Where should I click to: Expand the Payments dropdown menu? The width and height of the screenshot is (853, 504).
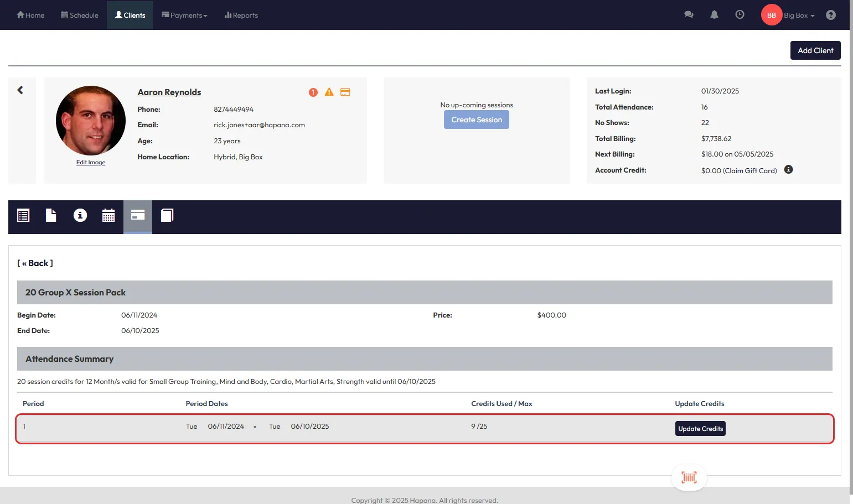tap(184, 15)
